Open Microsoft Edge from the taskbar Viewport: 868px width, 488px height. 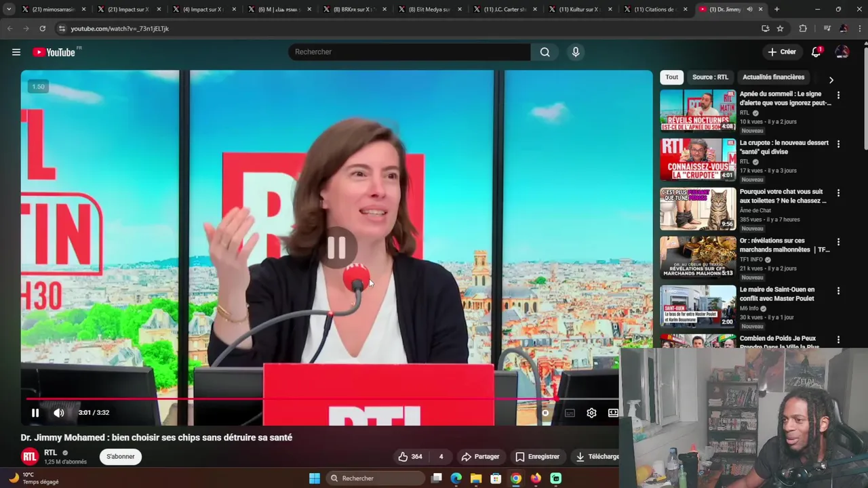(456, 479)
